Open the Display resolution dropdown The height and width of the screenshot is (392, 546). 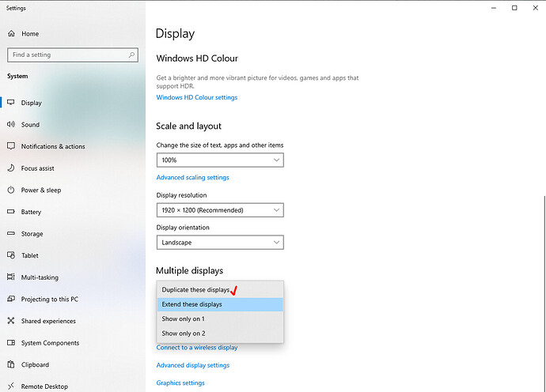tap(219, 210)
